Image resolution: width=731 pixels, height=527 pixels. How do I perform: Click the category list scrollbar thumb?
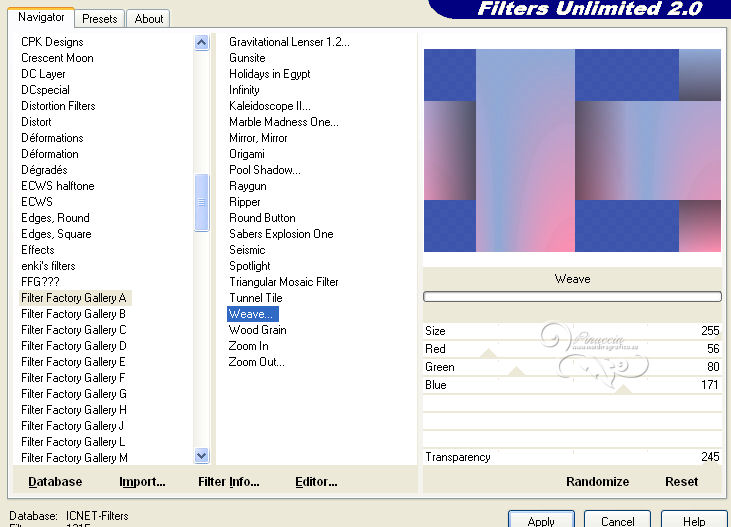201,202
